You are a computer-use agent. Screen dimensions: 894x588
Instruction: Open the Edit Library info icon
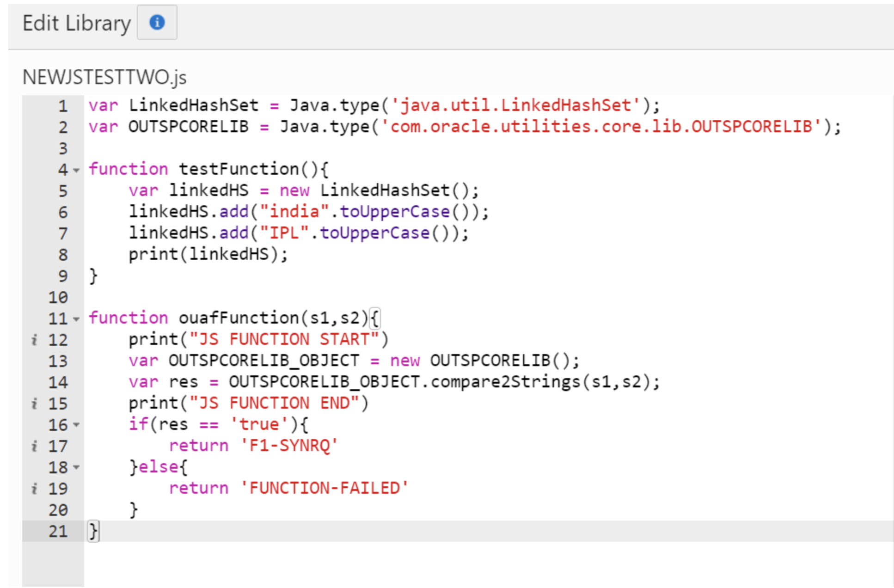pos(157,22)
